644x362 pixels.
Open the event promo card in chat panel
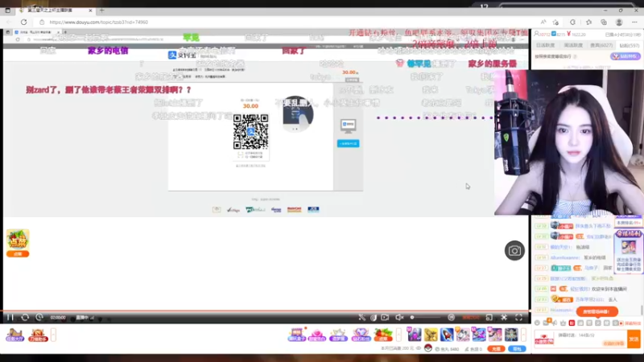pyautogui.click(x=629, y=251)
